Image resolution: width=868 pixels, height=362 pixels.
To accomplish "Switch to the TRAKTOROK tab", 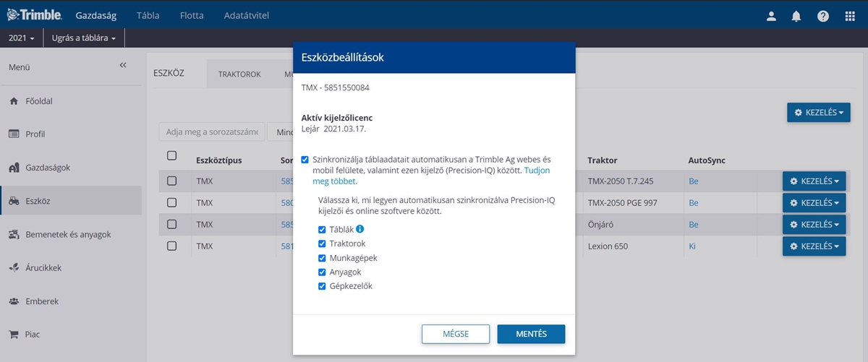I will (x=239, y=74).
